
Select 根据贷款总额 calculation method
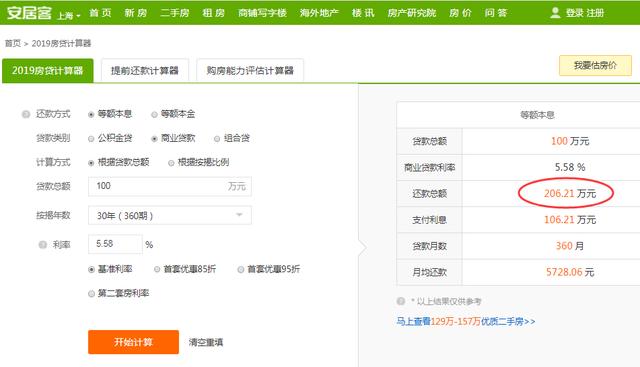tap(91, 163)
